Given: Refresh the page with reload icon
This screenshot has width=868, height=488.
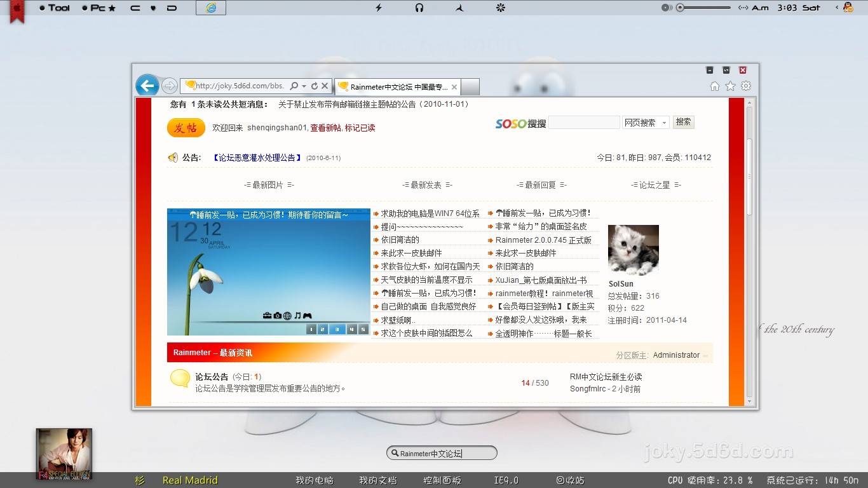Looking at the screenshot, I should click(x=315, y=86).
